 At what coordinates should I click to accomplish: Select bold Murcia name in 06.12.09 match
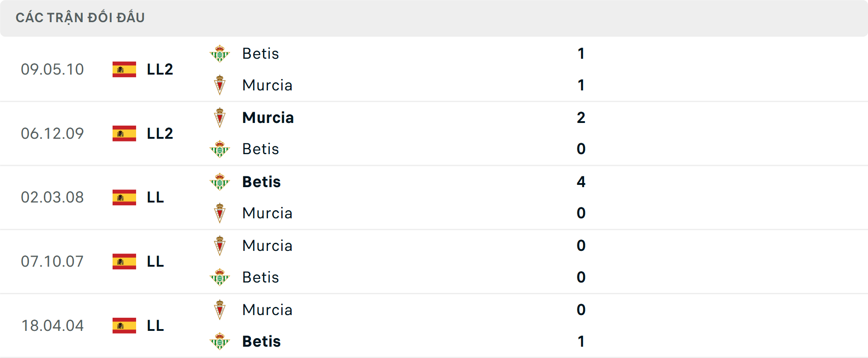tap(268, 118)
